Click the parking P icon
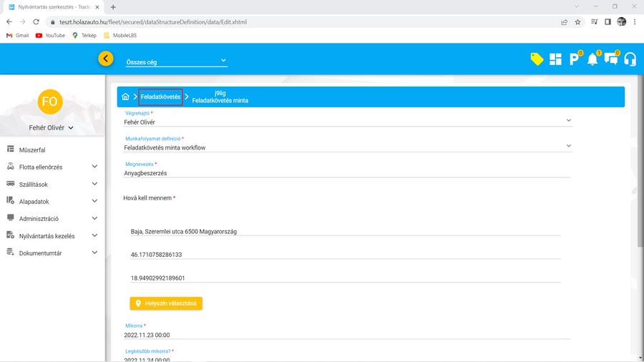 (574, 59)
